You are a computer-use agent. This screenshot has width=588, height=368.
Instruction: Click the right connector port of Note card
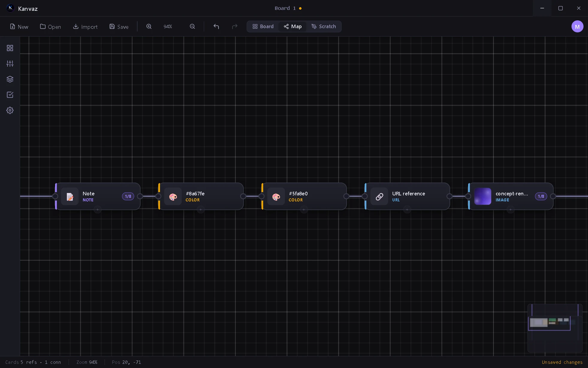pyautogui.click(x=140, y=196)
